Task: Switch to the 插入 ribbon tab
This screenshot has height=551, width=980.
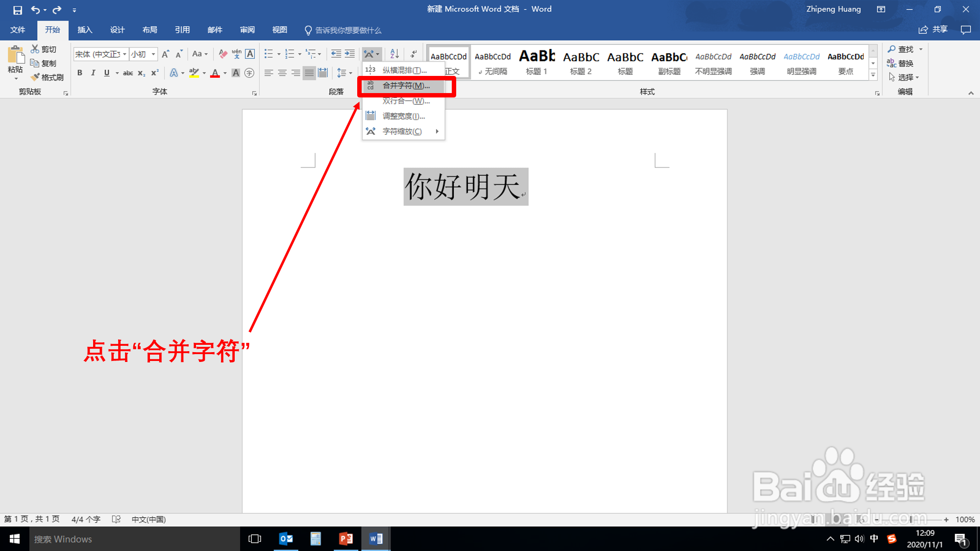Action: point(85,30)
